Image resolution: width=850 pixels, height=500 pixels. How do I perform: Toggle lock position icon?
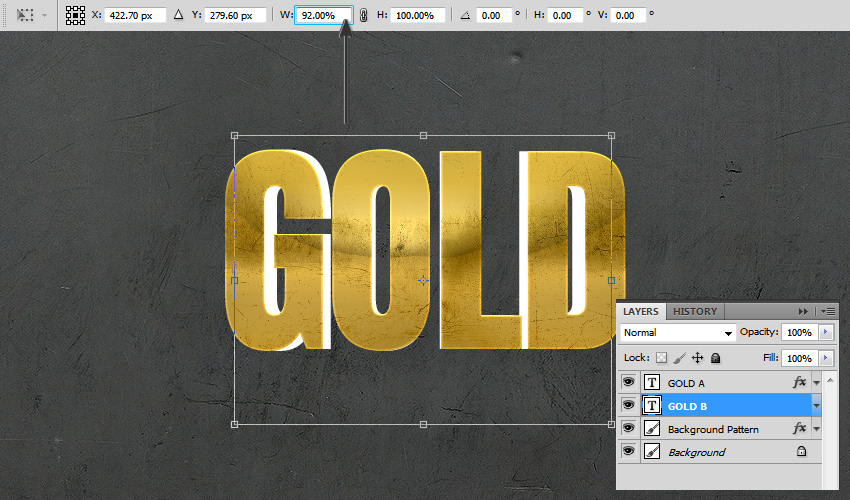[698, 358]
